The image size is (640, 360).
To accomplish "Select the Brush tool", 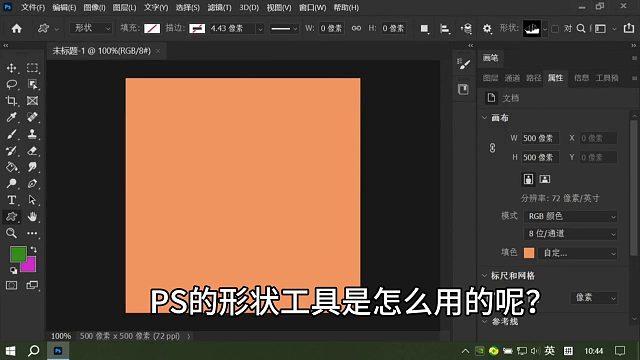I will click(11, 134).
